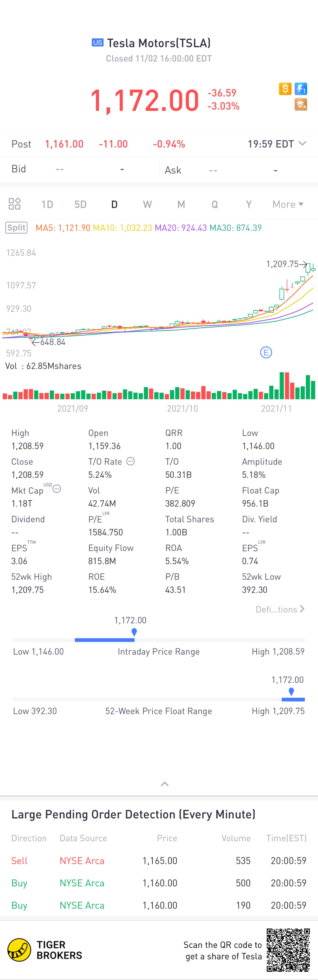Screen dimensions: 318x980
Task: Switch to the 1D chart tab
Action: [x=47, y=204]
